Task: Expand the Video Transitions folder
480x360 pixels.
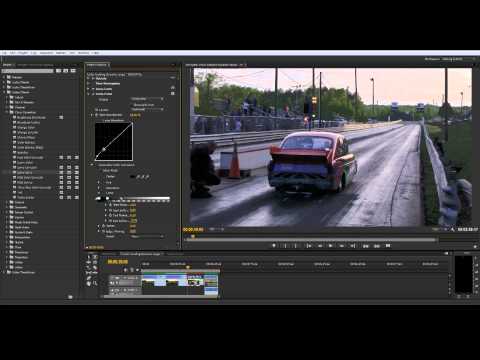Action: click(x=4, y=273)
